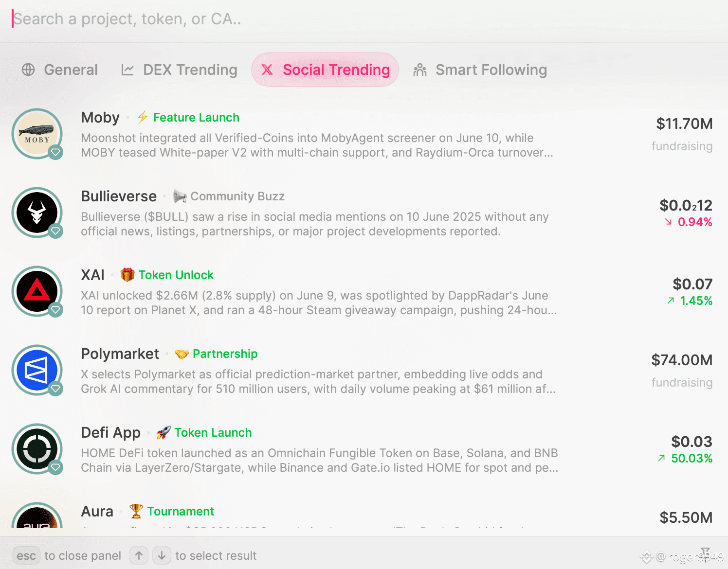
Task: Switch to the Smart Following tab
Action: pyautogui.click(x=480, y=70)
